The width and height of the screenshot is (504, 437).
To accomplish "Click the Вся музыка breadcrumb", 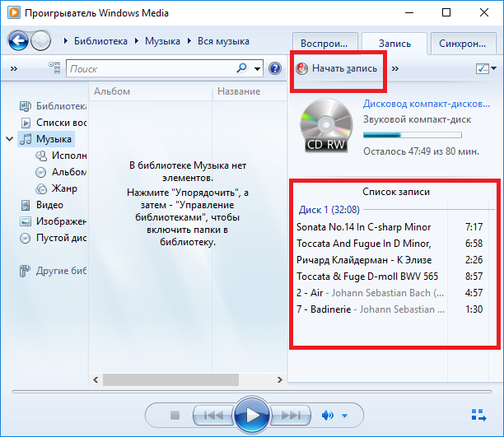I will click(223, 41).
